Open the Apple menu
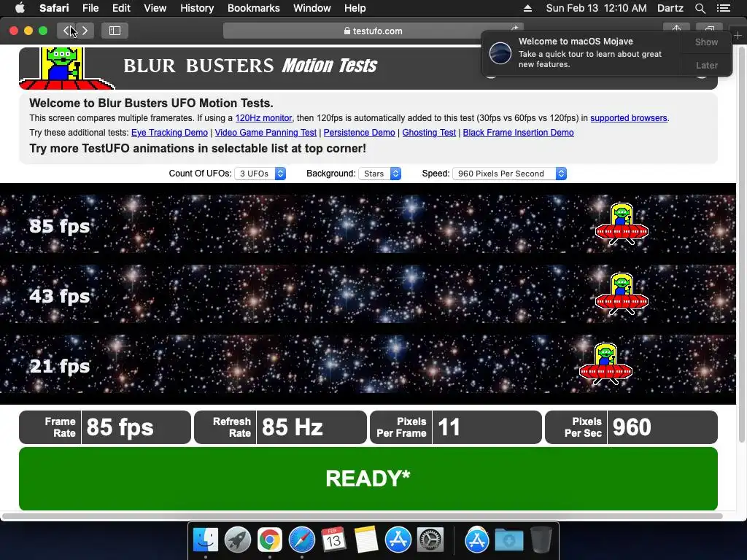 click(x=20, y=8)
